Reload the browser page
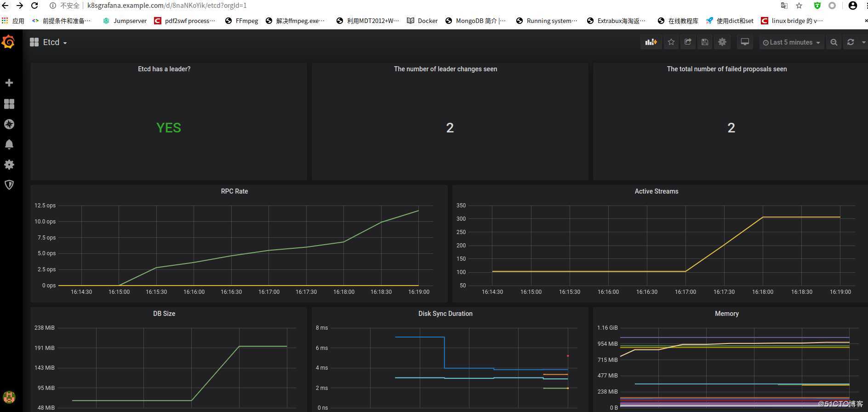This screenshot has width=868, height=412. point(34,6)
